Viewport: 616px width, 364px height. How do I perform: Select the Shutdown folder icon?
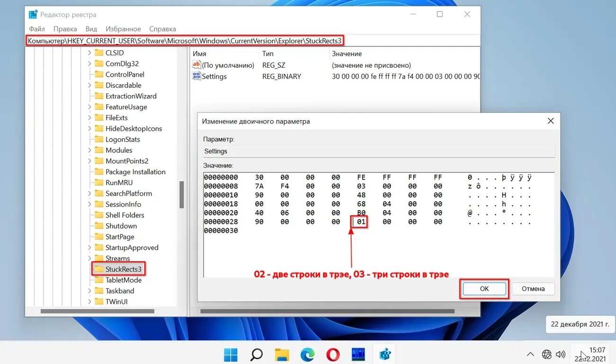click(x=99, y=226)
